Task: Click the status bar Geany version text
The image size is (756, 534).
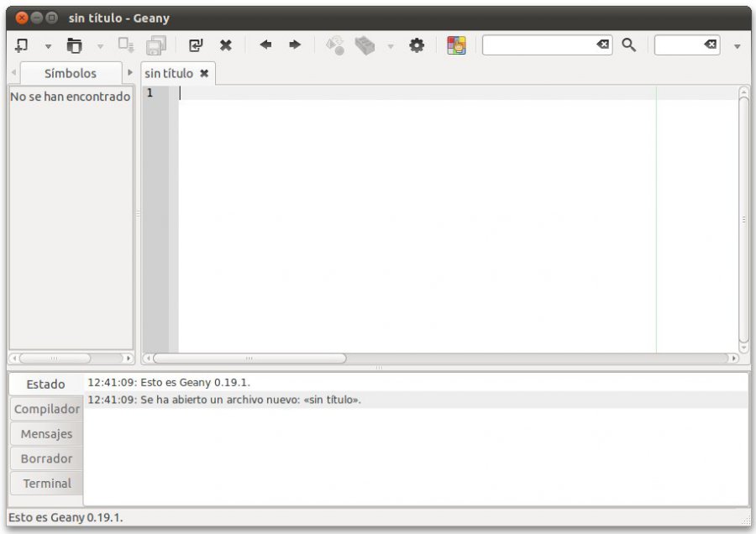Action: [66, 517]
